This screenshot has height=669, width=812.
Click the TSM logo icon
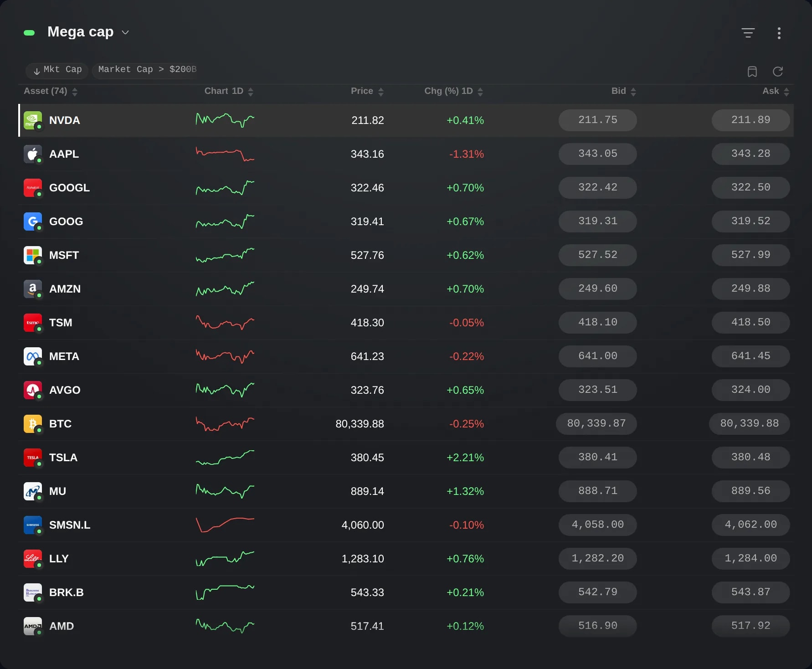[x=33, y=323]
